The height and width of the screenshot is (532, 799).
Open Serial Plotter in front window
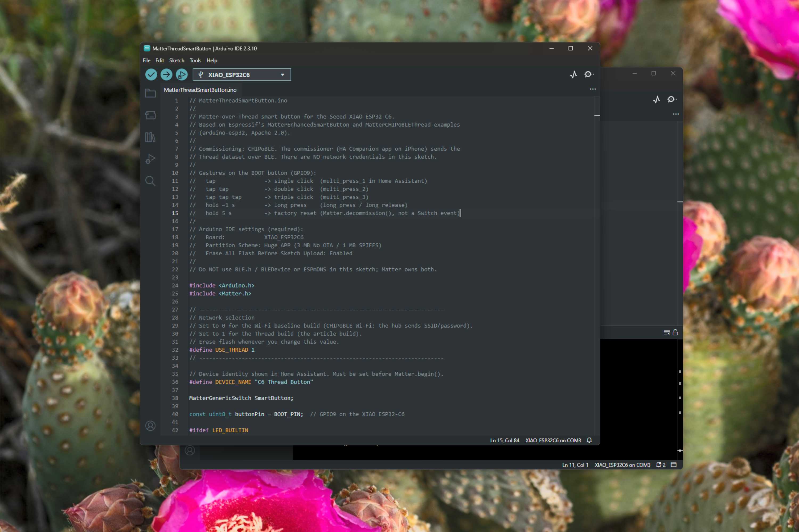click(x=573, y=75)
